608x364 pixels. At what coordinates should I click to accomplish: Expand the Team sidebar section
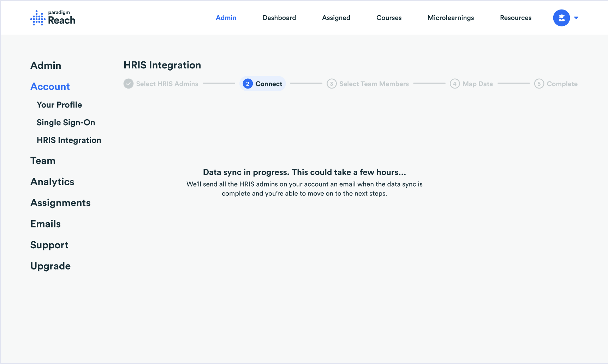coord(43,160)
